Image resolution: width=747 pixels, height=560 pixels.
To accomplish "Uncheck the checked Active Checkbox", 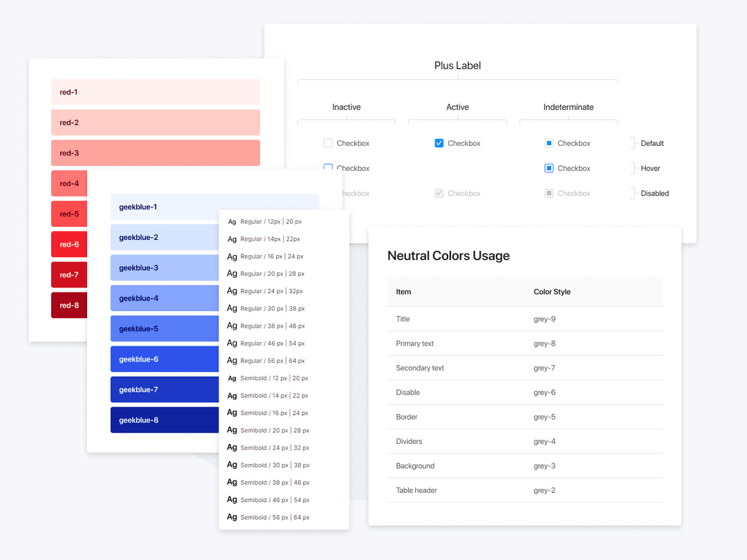I will [x=439, y=143].
